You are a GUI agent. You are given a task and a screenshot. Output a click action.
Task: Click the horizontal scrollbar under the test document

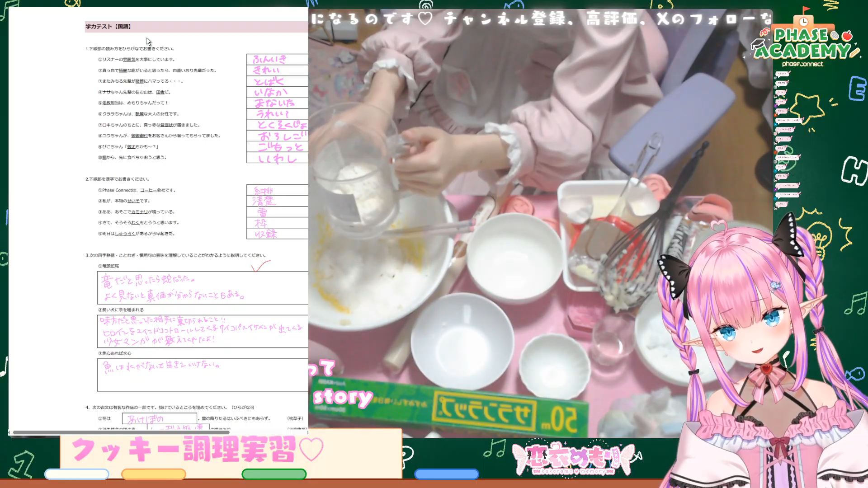(x=121, y=432)
